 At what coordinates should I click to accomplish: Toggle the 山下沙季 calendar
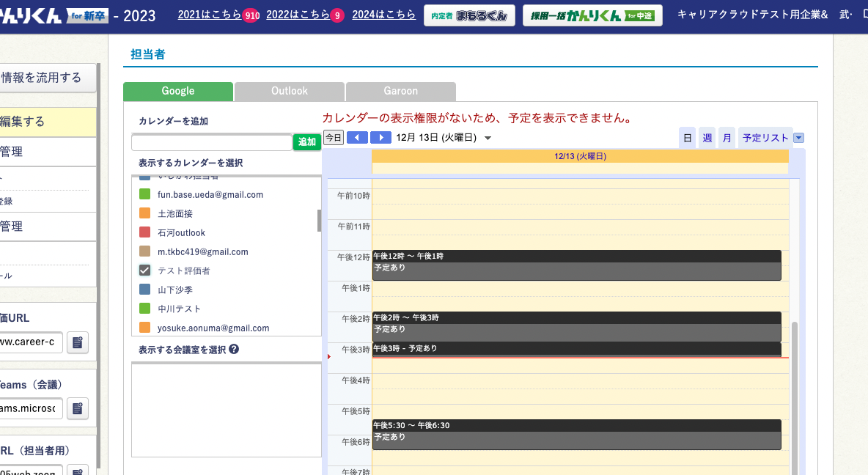144,290
